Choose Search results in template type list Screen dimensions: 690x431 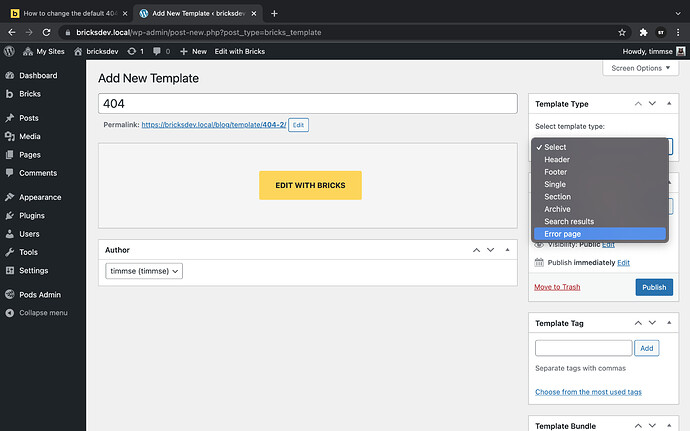coord(600,221)
